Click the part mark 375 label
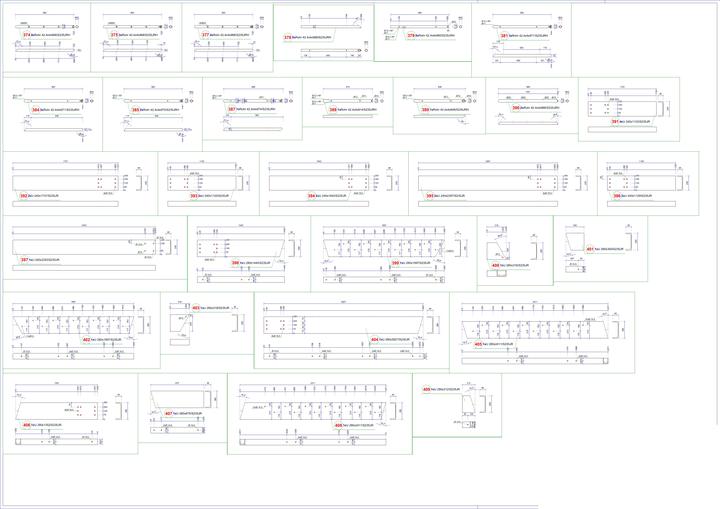Viewport: 720px width, 509px height. 114,35
